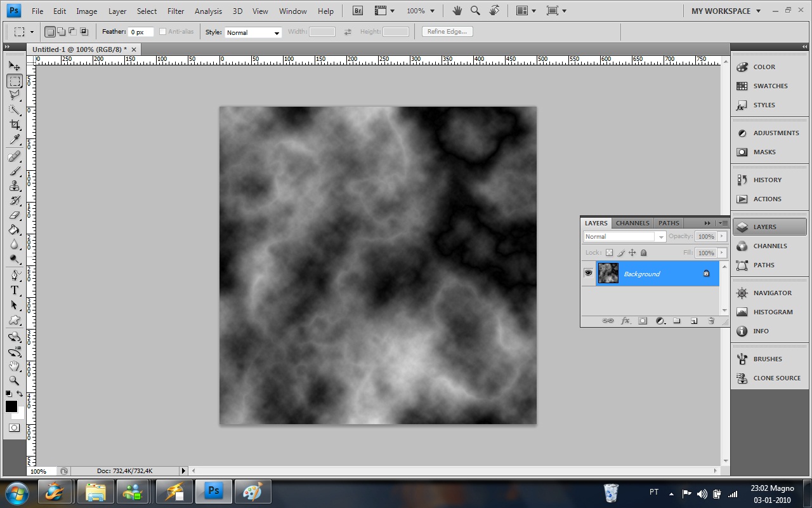Open the Clone Source panel
The width and height of the screenshot is (812, 508).
(769, 378)
